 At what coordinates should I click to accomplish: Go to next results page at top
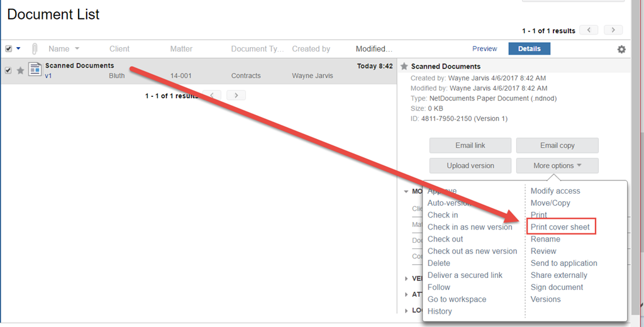pos(613,30)
